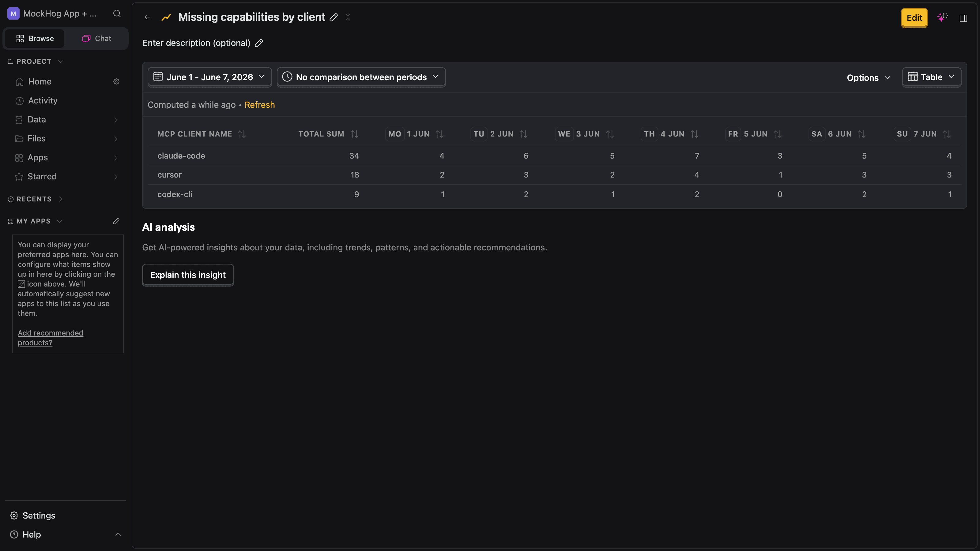Click cursor total sum 18

click(x=355, y=174)
